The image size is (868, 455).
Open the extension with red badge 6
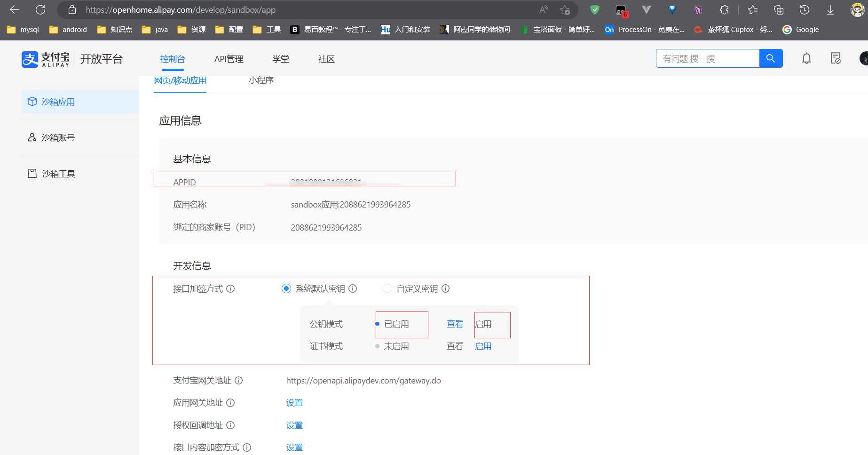[x=621, y=10]
